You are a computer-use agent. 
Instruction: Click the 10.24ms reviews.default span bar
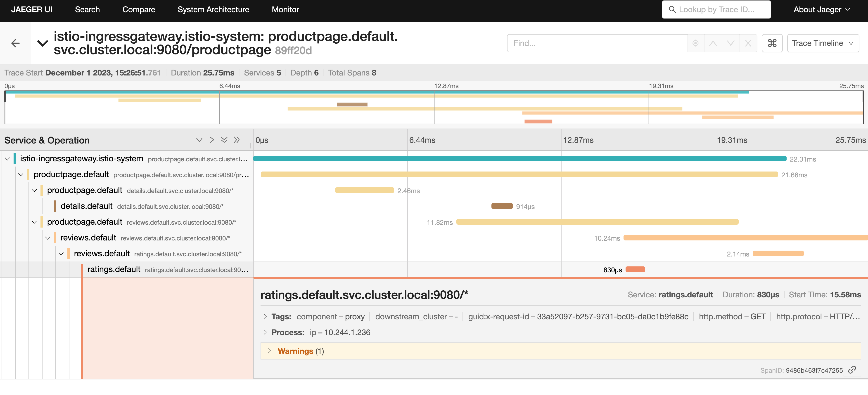[746, 238]
